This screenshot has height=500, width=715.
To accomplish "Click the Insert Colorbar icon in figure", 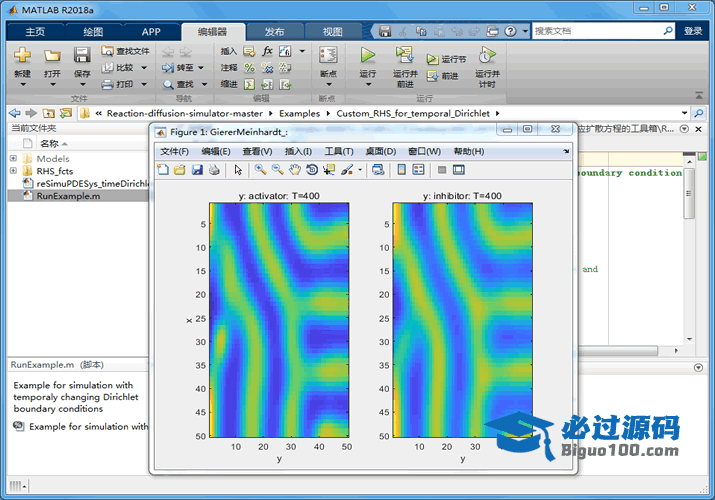I will 402,170.
